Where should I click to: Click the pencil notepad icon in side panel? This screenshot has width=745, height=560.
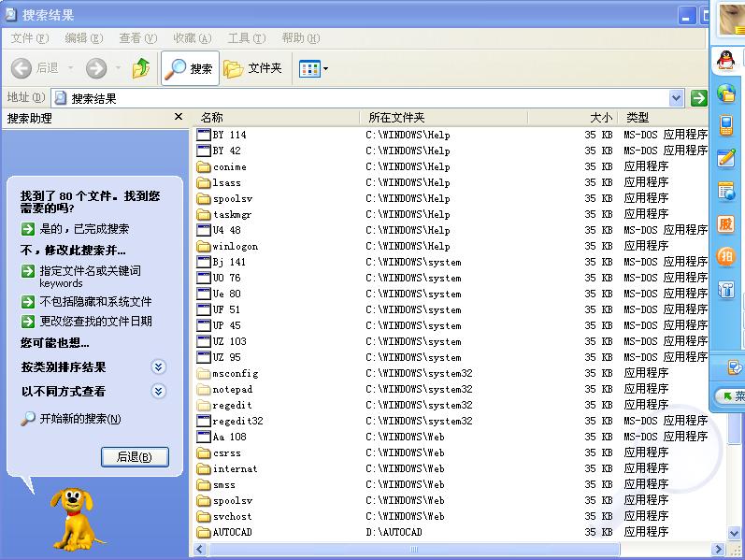click(726, 158)
